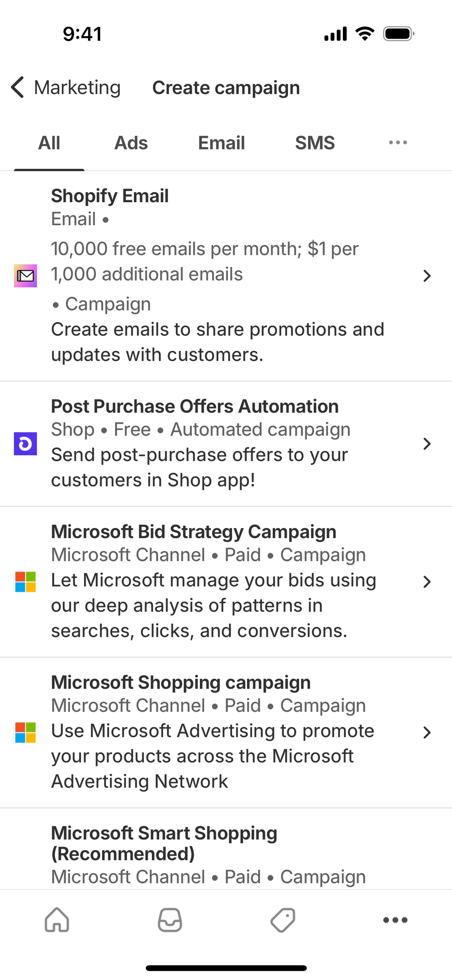Open Microsoft Shopping campaign chevron

tap(427, 732)
